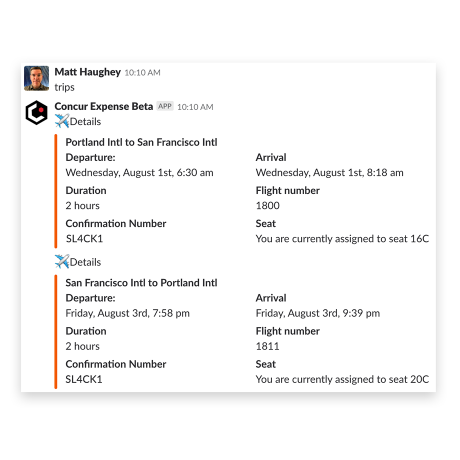Click the seat 16C assignment text
Image resolution: width=460 pixels, height=460 pixels.
tap(342, 239)
